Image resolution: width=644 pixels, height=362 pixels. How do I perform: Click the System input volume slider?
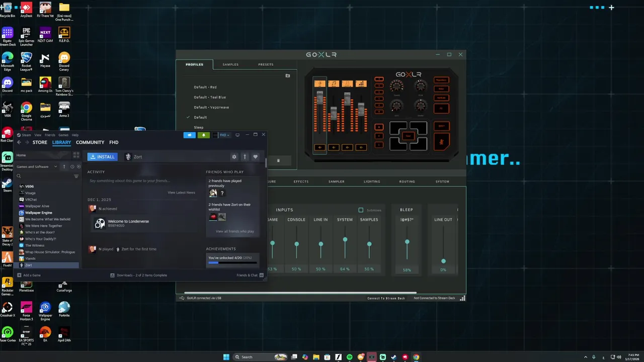pyautogui.click(x=345, y=244)
